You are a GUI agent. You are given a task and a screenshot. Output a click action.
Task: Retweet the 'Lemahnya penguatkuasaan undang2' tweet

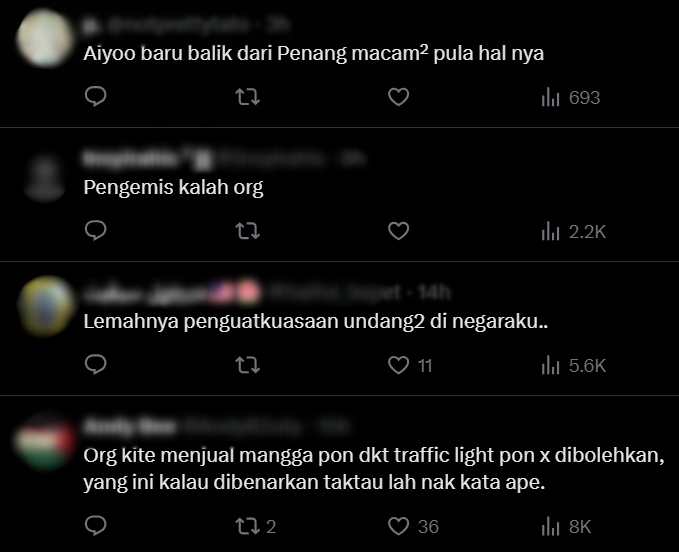(x=247, y=365)
